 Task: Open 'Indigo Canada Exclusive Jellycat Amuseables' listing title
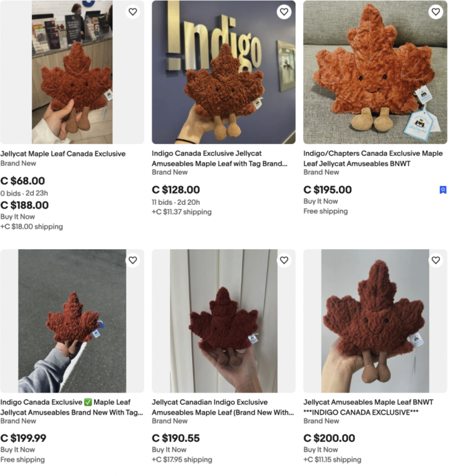click(220, 159)
